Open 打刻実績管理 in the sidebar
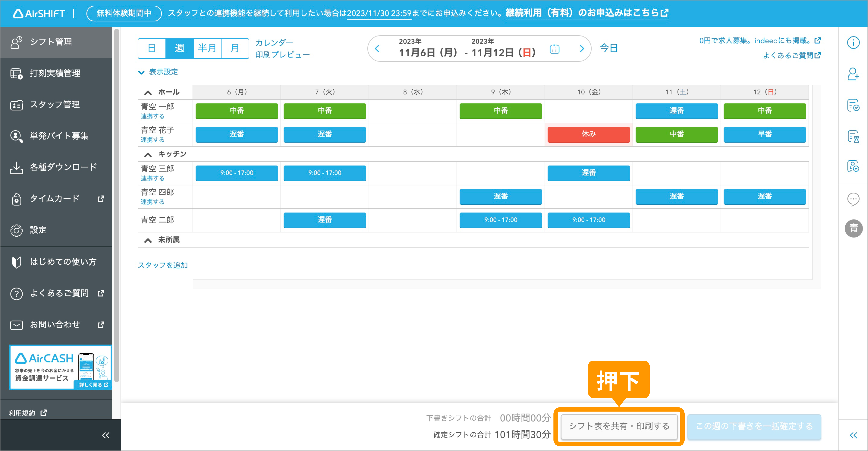This screenshot has height=451, width=868. click(56, 73)
